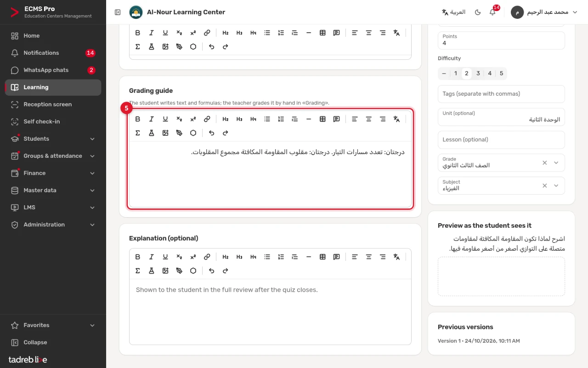This screenshot has width=588, height=368.
Task: Center-align text in Grading guide editor
Action: [369, 119]
